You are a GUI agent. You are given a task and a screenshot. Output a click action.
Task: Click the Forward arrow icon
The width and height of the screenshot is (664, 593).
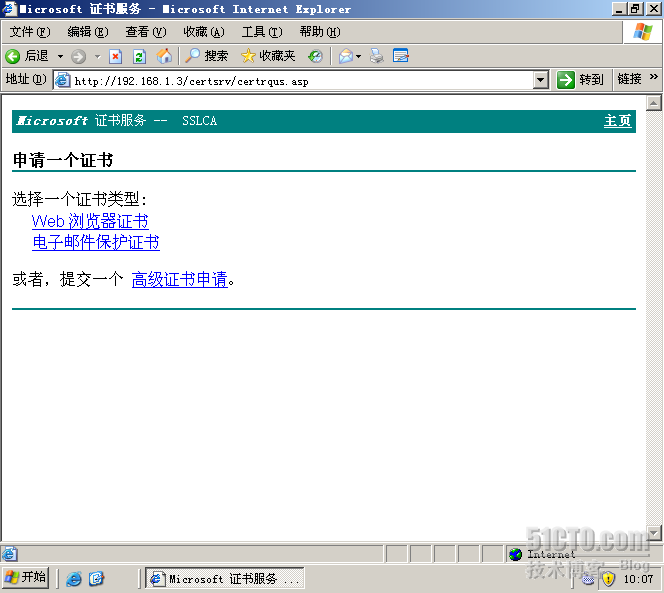point(78,56)
